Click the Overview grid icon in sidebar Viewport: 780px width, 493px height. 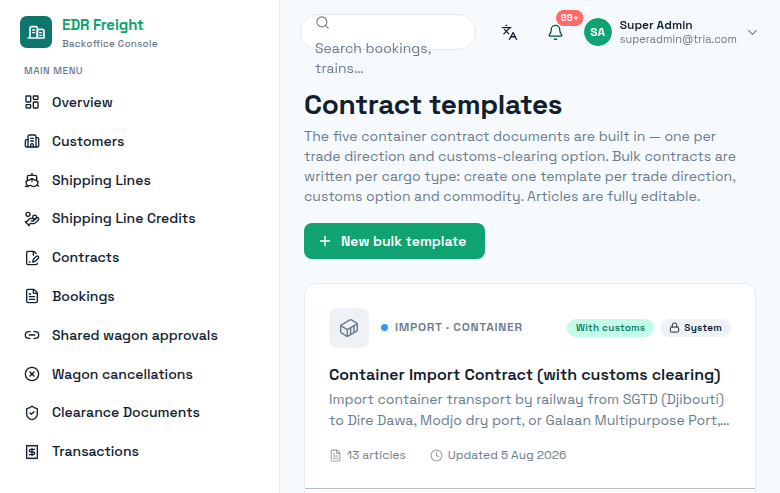(32, 102)
